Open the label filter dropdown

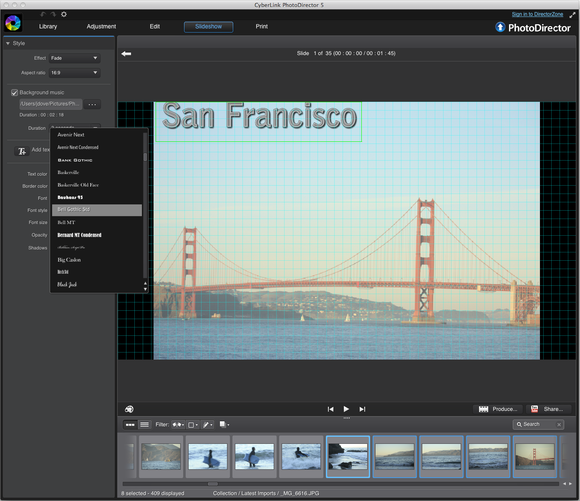coord(193,424)
